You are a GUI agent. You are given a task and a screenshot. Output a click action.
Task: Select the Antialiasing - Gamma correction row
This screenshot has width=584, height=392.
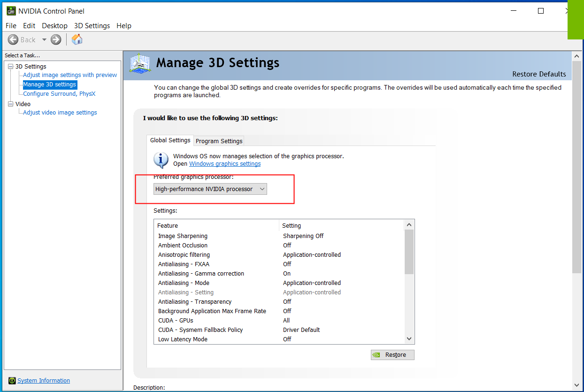(279, 274)
